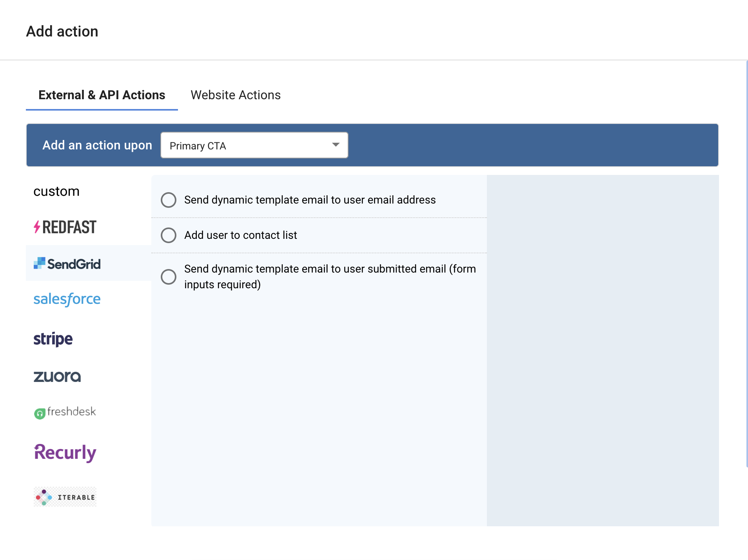This screenshot has height=560, width=748.
Task: Select the Recurly integration logo
Action: tap(65, 453)
